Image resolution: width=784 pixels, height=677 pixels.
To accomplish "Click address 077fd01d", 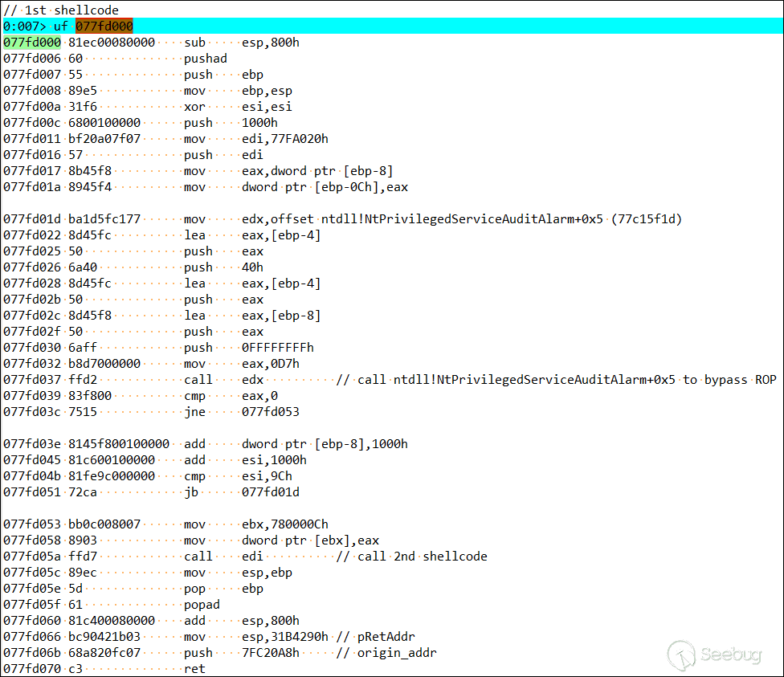I will [x=32, y=219].
